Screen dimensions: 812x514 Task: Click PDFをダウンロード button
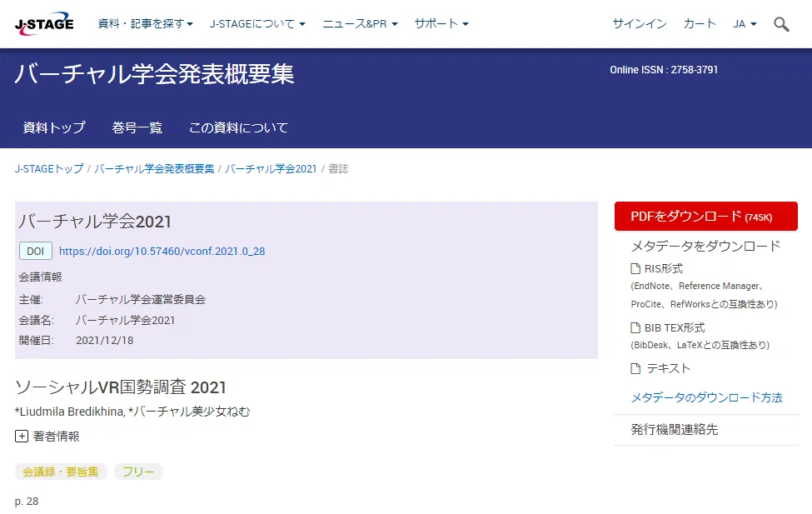click(x=706, y=216)
